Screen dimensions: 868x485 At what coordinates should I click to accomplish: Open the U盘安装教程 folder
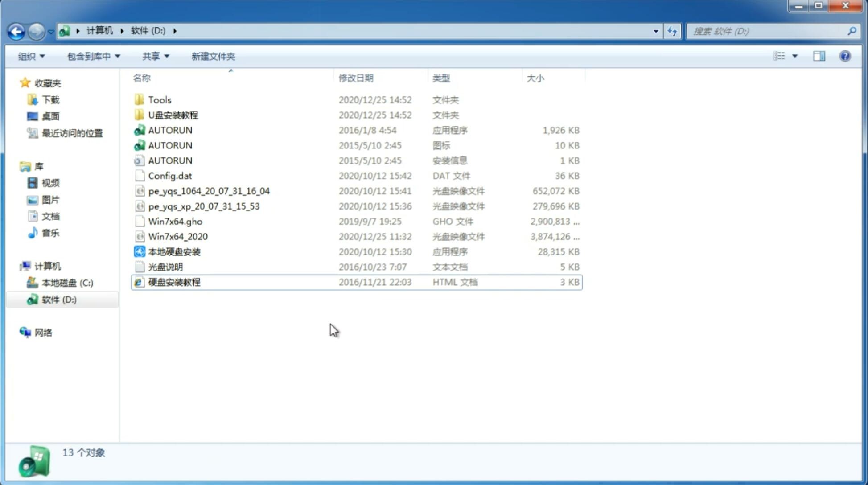[173, 115]
